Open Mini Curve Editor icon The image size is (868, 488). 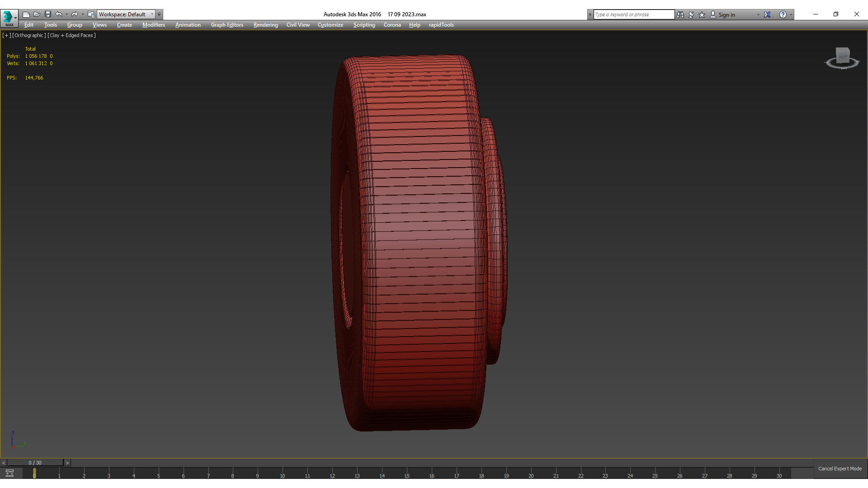(x=9, y=473)
